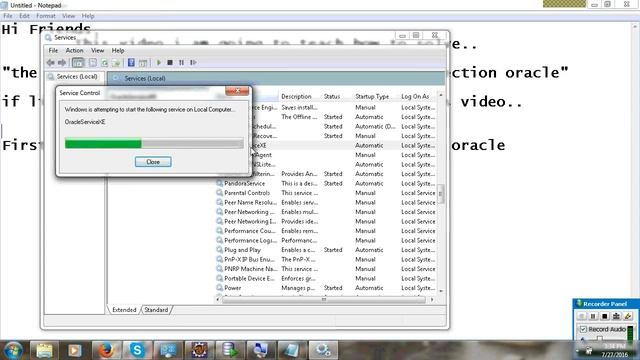Select the Performance Cou... service row
640x360 pixels.
coord(326,231)
